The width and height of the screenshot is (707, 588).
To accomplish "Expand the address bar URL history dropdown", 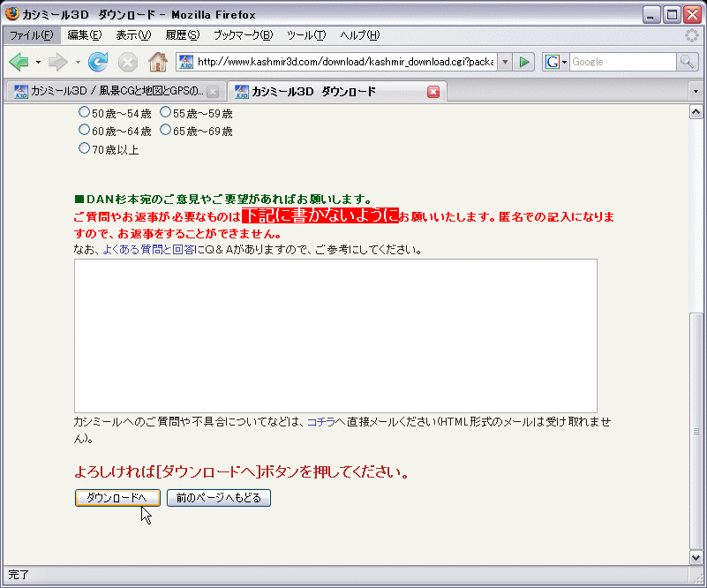I will [505, 62].
